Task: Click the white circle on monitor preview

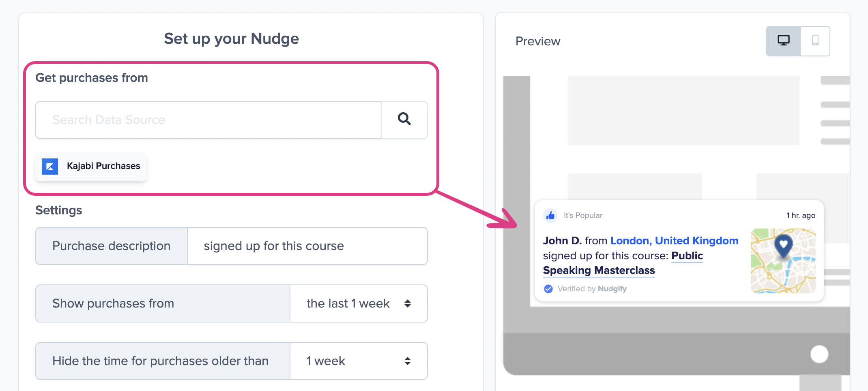Action: coord(819,354)
